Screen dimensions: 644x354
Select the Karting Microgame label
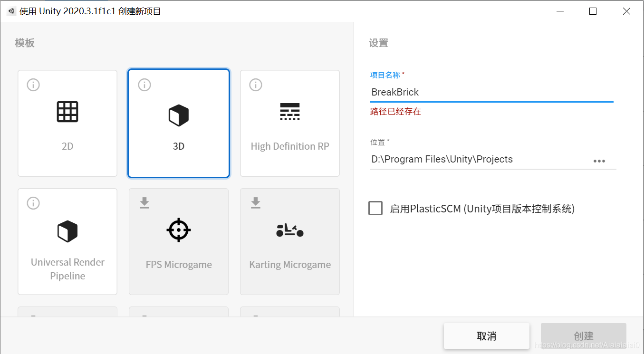290,265
